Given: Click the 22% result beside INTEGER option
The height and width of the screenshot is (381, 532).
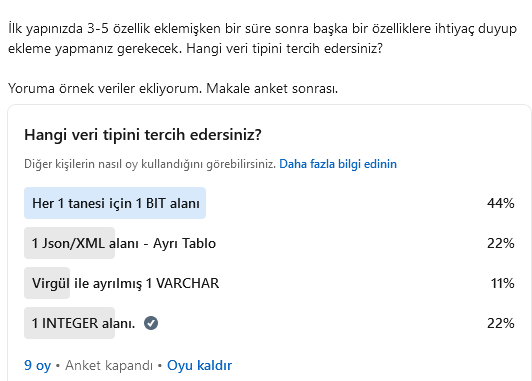Looking at the screenshot, I should [x=500, y=323].
